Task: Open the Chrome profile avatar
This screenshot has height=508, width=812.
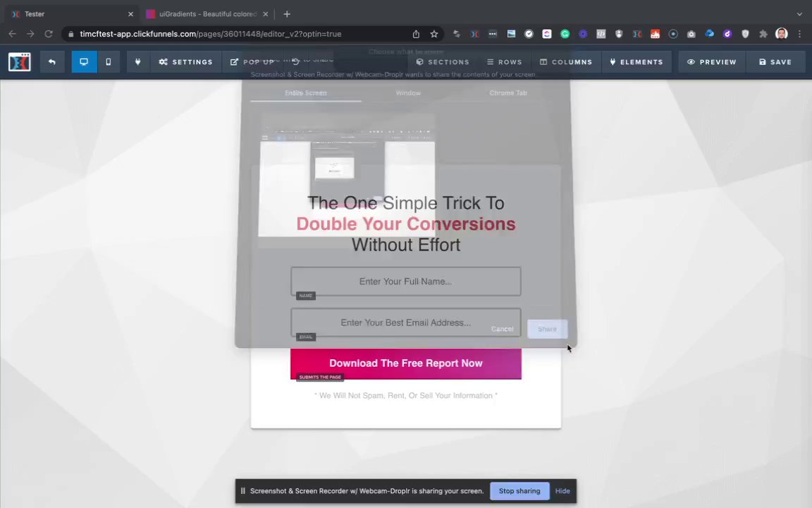Action: pyautogui.click(x=782, y=34)
